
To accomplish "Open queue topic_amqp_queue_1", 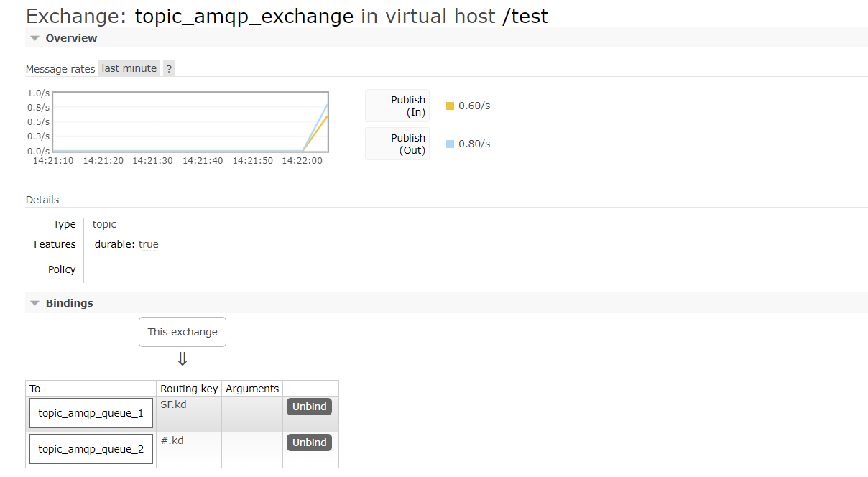I will (91, 413).
